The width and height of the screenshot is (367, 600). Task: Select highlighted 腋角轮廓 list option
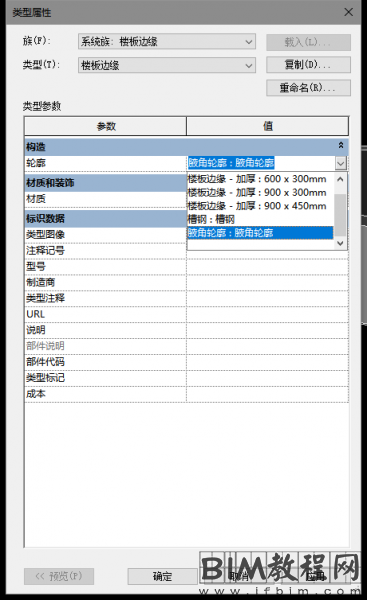(260, 233)
